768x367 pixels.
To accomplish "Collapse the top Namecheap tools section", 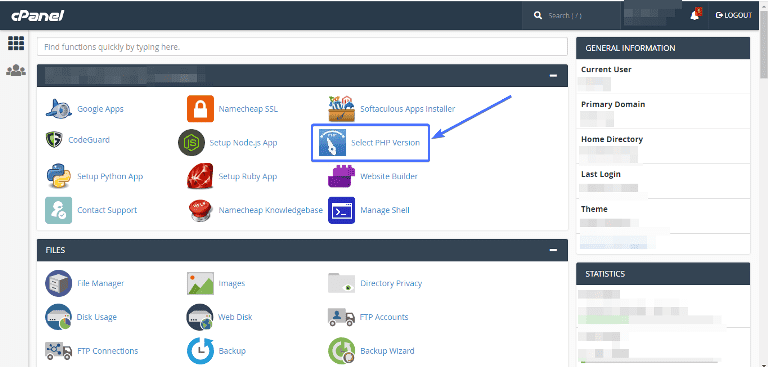I will tap(553, 76).
